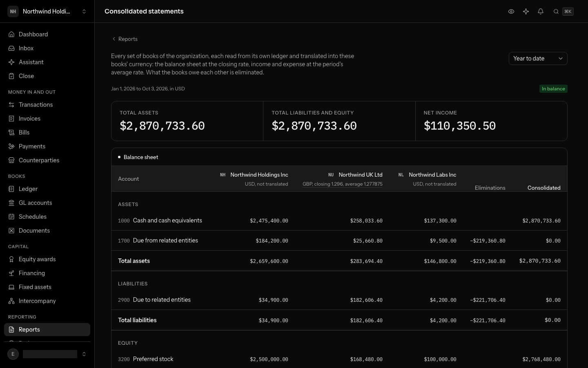The height and width of the screenshot is (368, 588).
Task: Expand the Northwind Holdings organization switcher
Action: click(x=47, y=11)
